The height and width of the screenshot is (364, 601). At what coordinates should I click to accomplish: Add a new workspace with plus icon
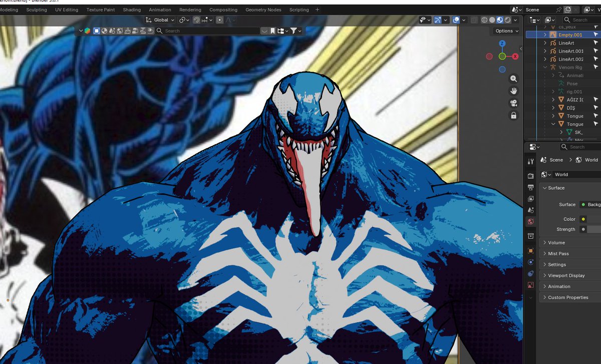point(317,10)
